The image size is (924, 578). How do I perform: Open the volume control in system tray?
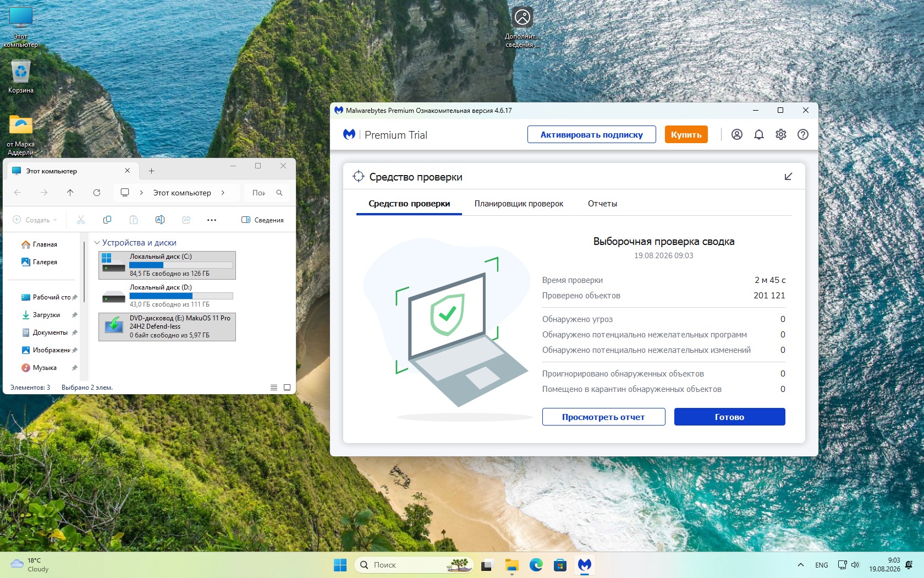click(855, 565)
